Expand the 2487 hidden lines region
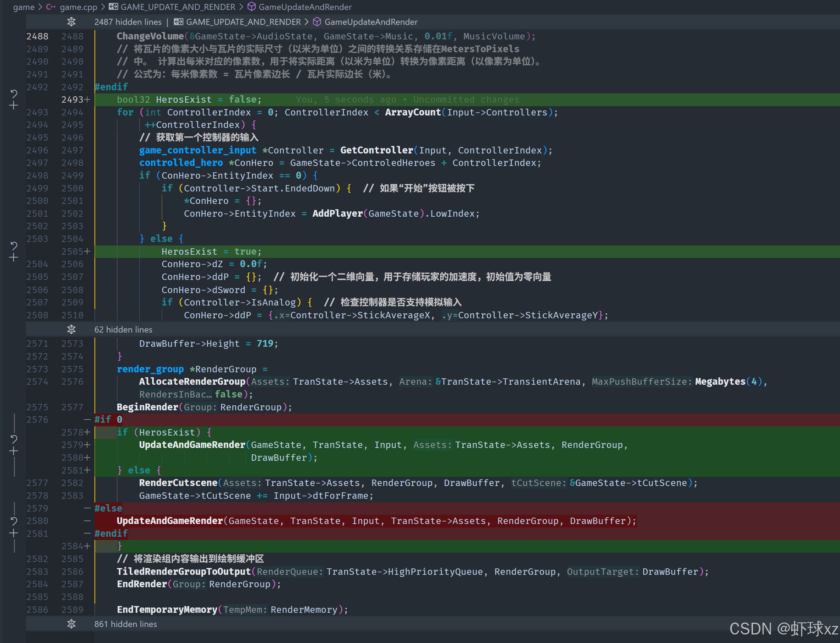The width and height of the screenshot is (840, 643). click(71, 22)
